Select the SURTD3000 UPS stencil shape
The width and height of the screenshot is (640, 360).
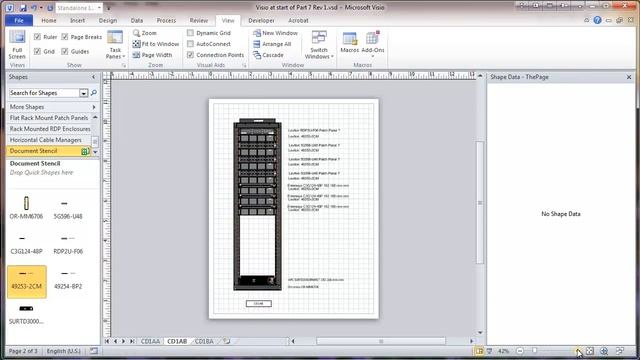click(26, 315)
